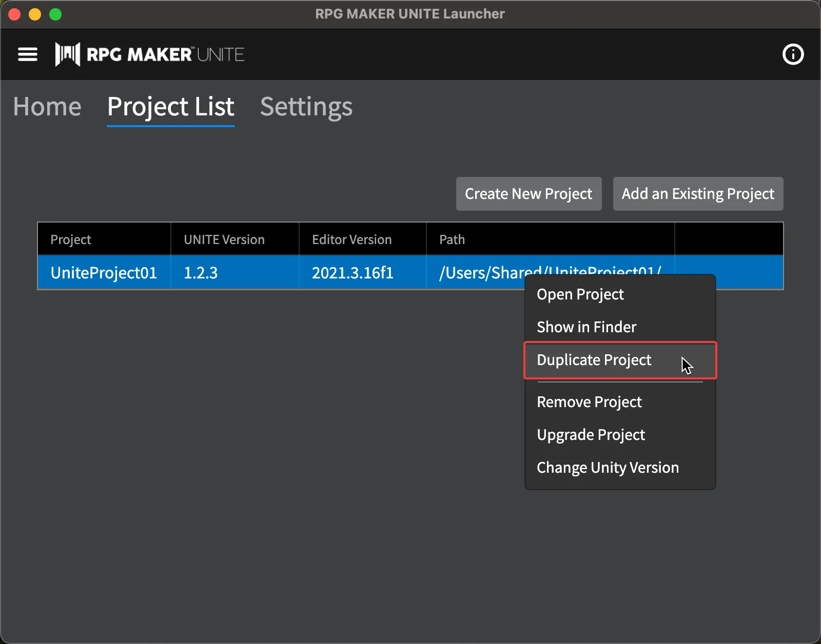Select the Project List tab

[x=170, y=107]
